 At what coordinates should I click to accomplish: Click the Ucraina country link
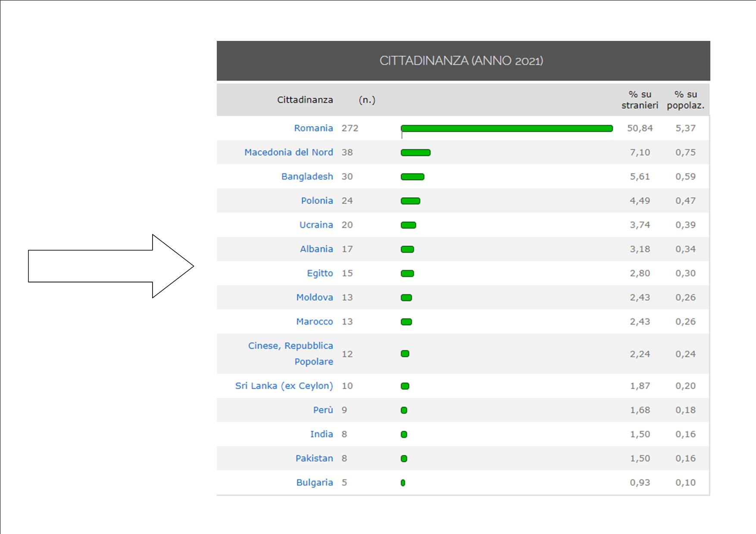click(316, 225)
